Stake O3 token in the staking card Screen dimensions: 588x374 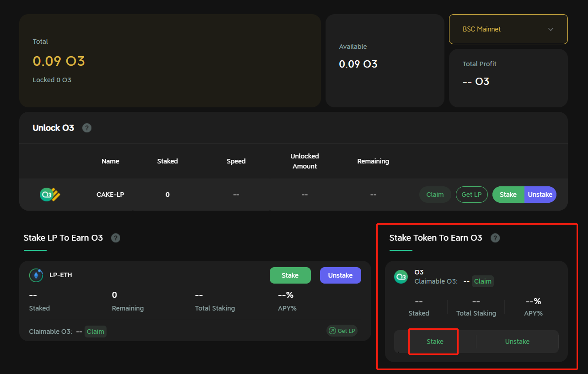[435, 342]
